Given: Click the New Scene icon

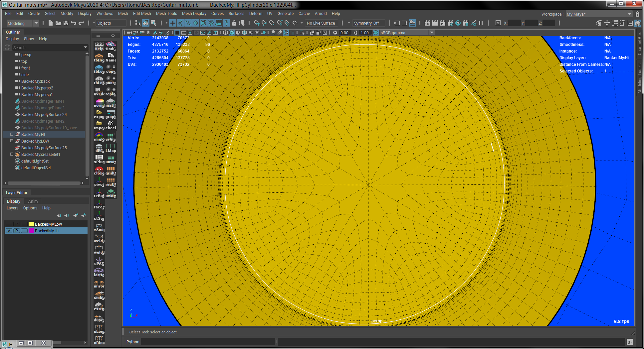Looking at the screenshot, I should [50, 23].
